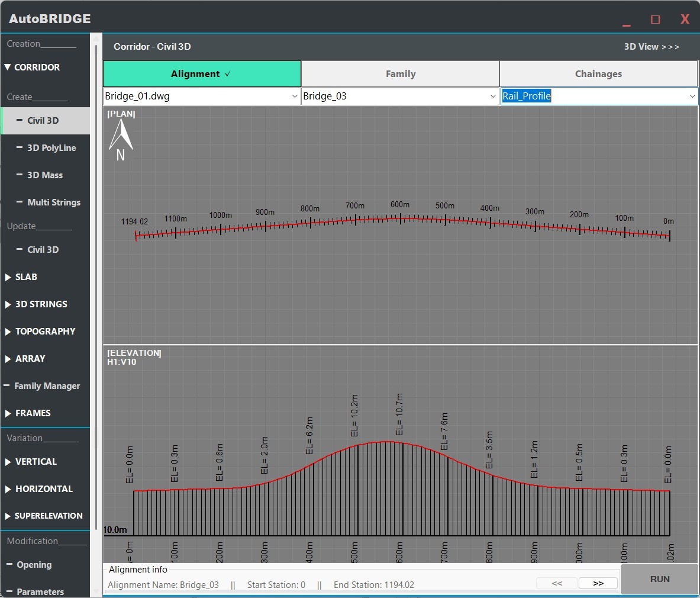The image size is (700, 598).
Task: Select the Alignment tab
Action: click(202, 74)
